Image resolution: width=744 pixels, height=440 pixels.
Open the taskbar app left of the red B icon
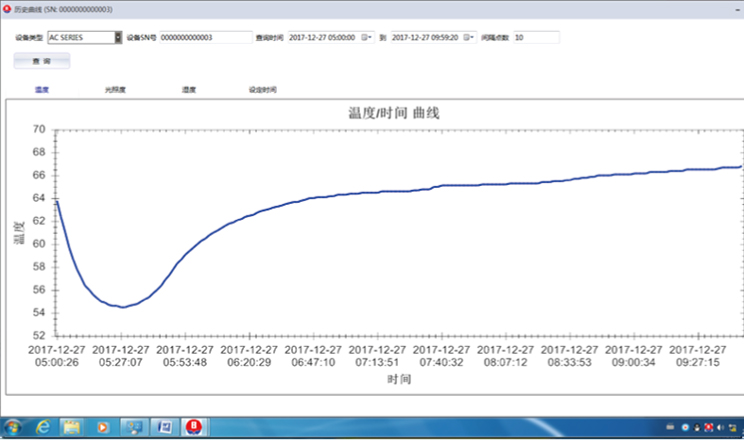coord(166,427)
